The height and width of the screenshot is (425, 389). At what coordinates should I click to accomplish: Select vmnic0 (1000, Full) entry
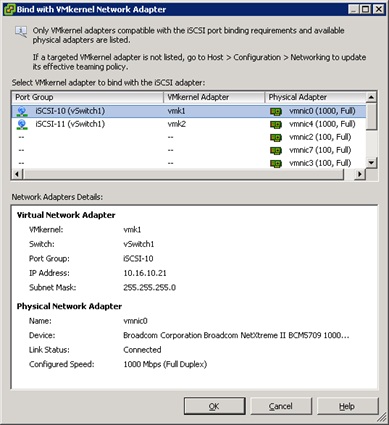point(322,111)
